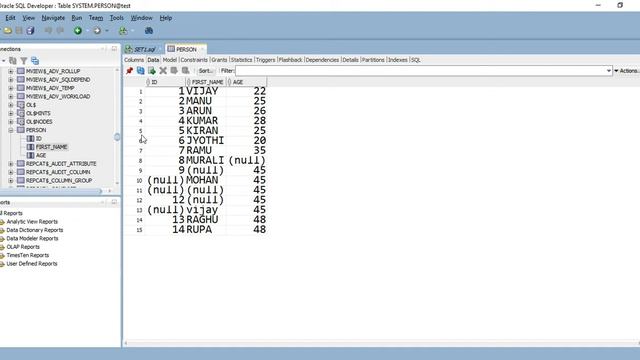Click the Delete Selected Row X icon
This screenshot has height=360, width=640.
pyautogui.click(x=163, y=71)
